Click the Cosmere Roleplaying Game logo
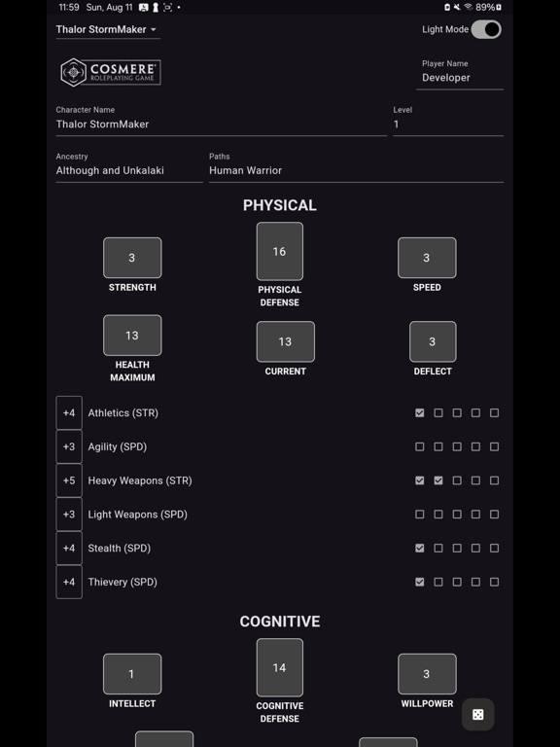The height and width of the screenshot is (747, 560). tap(111, 72)
